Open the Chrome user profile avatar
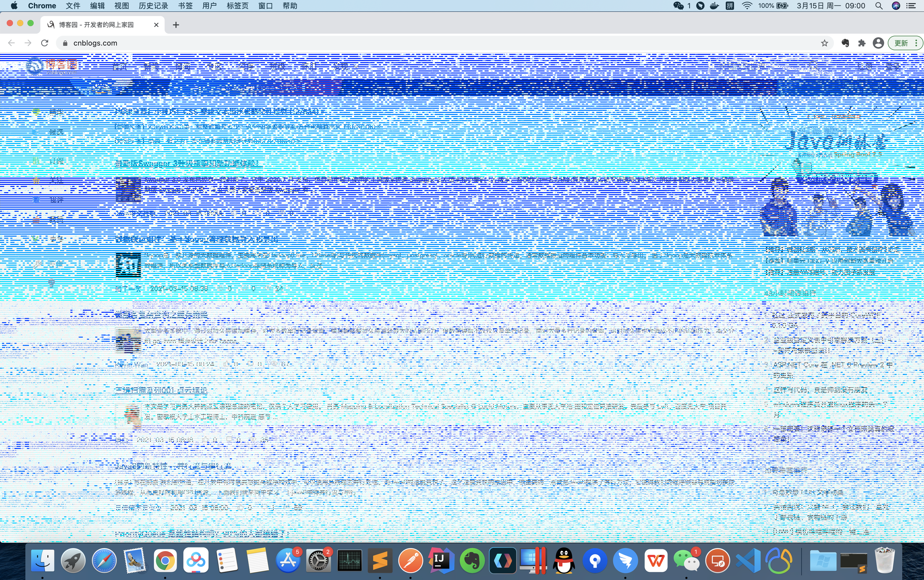 [x=878, y=43]
